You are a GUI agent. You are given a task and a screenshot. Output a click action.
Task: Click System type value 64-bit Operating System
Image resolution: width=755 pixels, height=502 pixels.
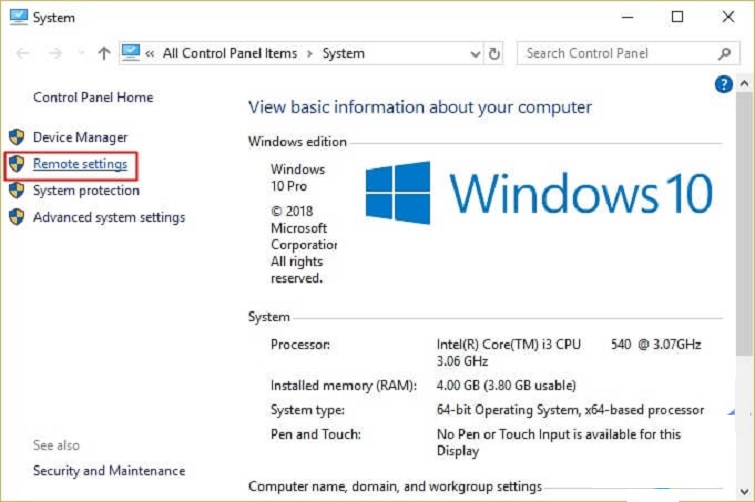(x=570, y=410)
